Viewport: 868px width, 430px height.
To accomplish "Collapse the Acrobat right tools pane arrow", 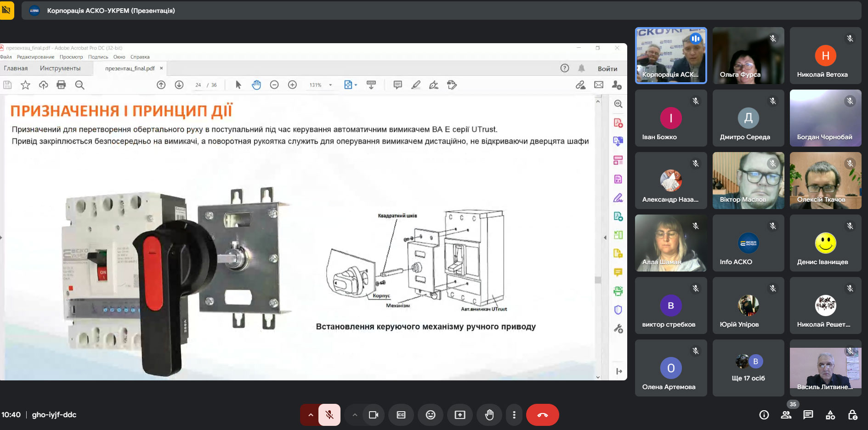I will click(605, 238).
